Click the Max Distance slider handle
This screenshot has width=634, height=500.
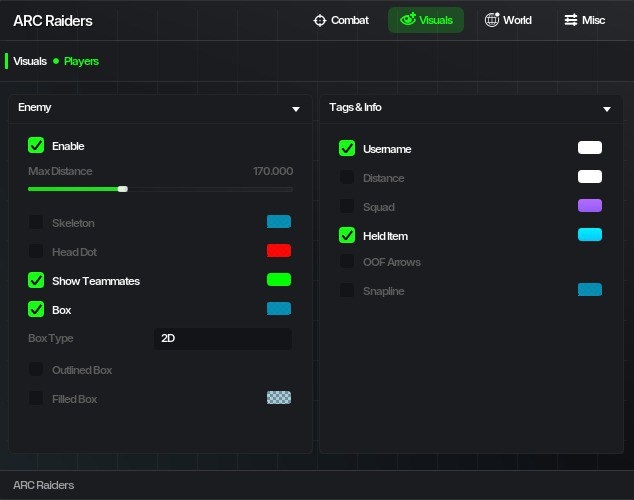pos(123,188)
